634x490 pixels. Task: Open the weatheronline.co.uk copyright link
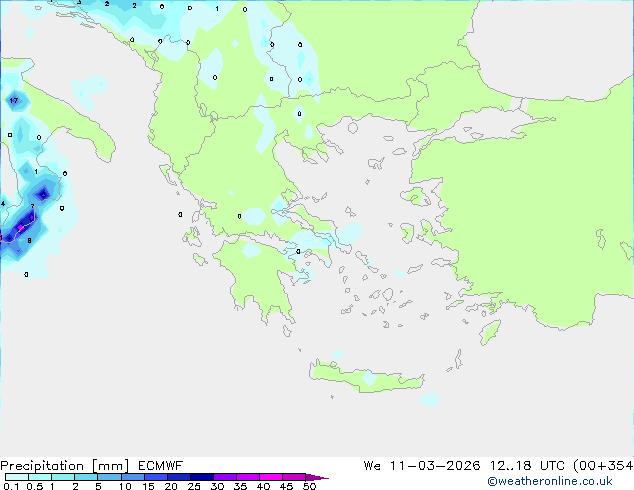coord(550,481)
